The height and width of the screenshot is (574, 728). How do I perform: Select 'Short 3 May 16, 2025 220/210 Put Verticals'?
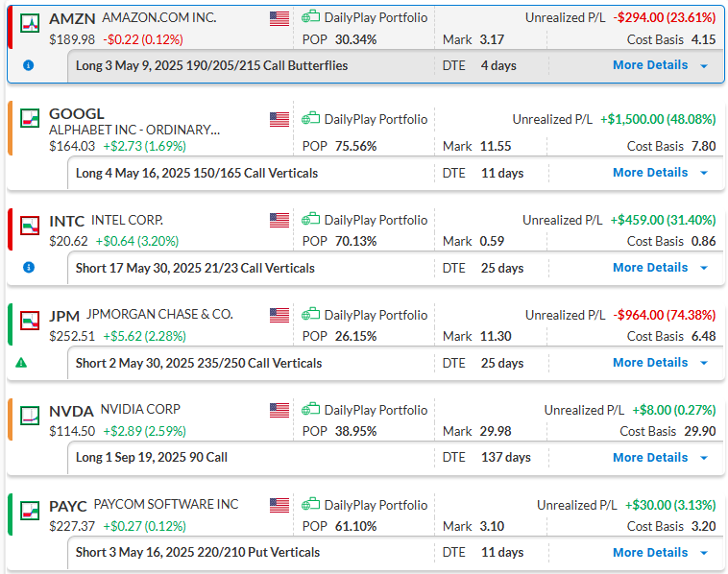click(x=198, y=552)
